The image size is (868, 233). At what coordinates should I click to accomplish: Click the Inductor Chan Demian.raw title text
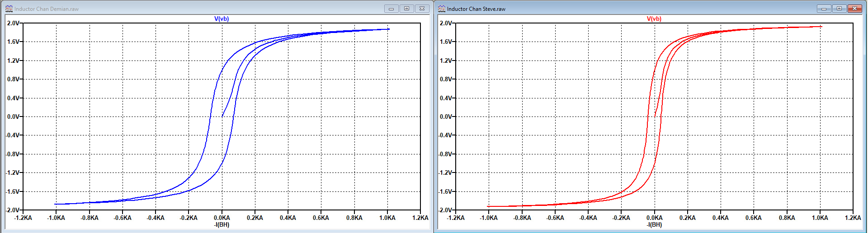tap(47, 9)
